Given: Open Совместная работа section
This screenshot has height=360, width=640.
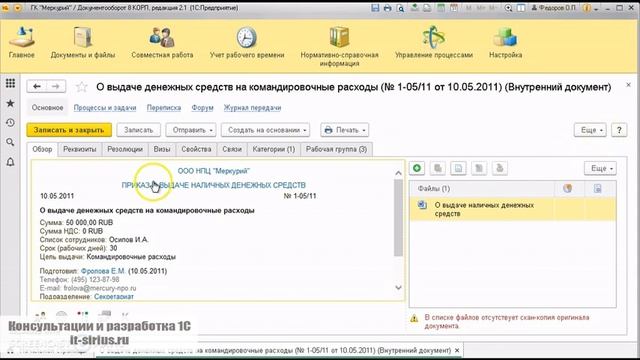Looking at the screenshot, I should pyautogui.click(x=162, y=42).
